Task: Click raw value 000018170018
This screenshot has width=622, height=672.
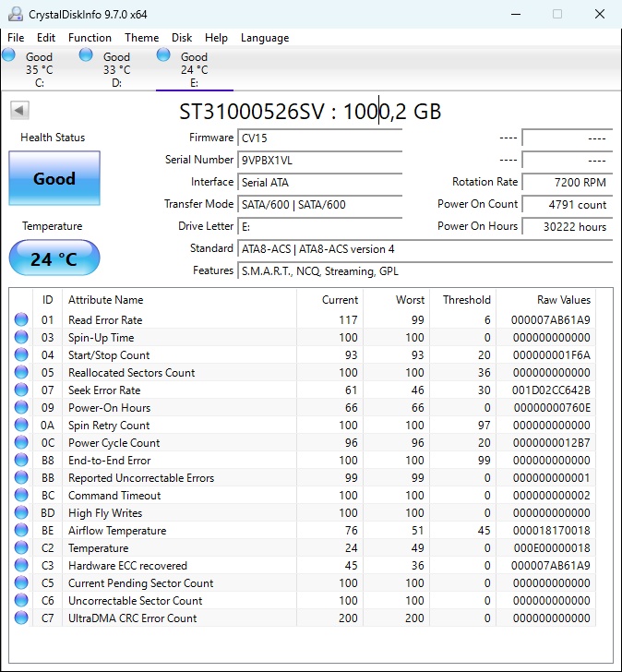Action: click(552, 531)
